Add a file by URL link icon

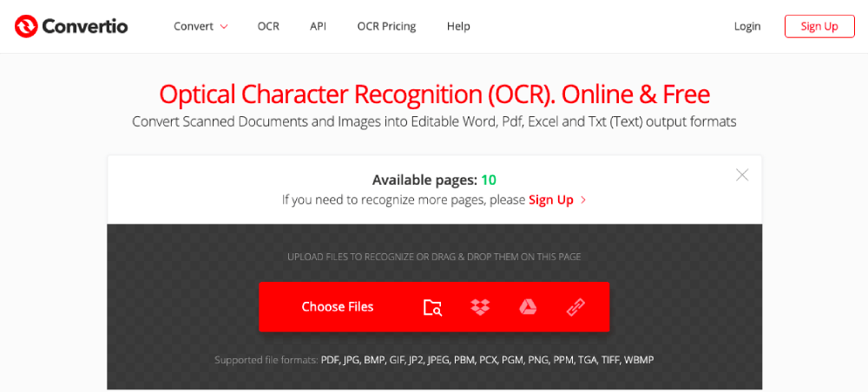[575, 307]
